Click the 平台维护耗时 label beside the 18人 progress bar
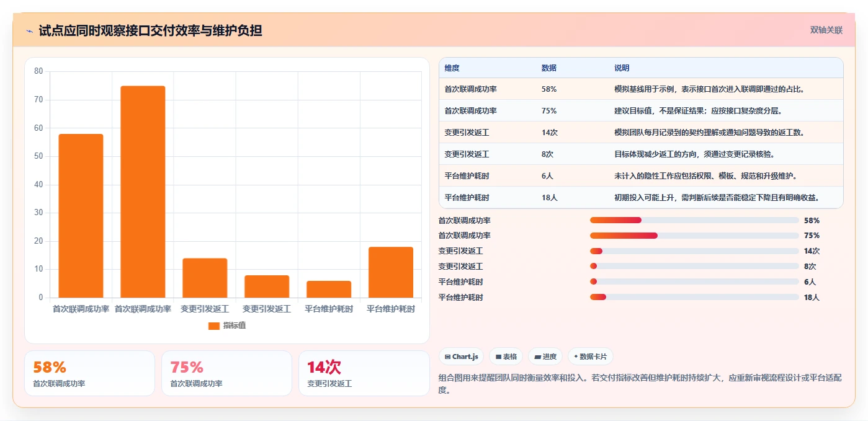 click(x=460, y=297)
